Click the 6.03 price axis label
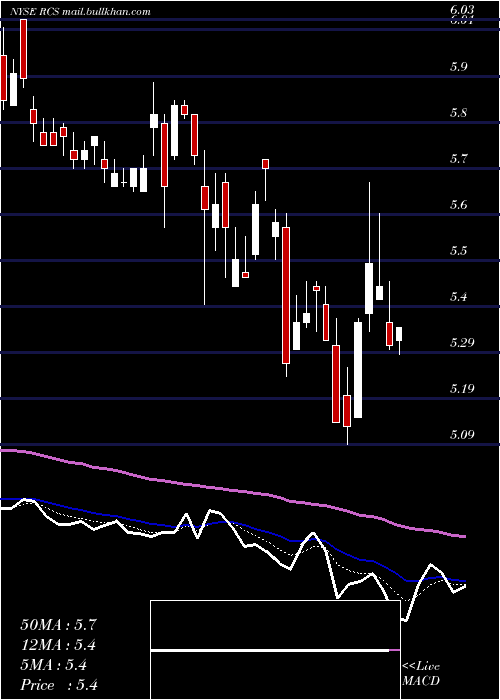The image size is (500, 700). coord(462,10)
